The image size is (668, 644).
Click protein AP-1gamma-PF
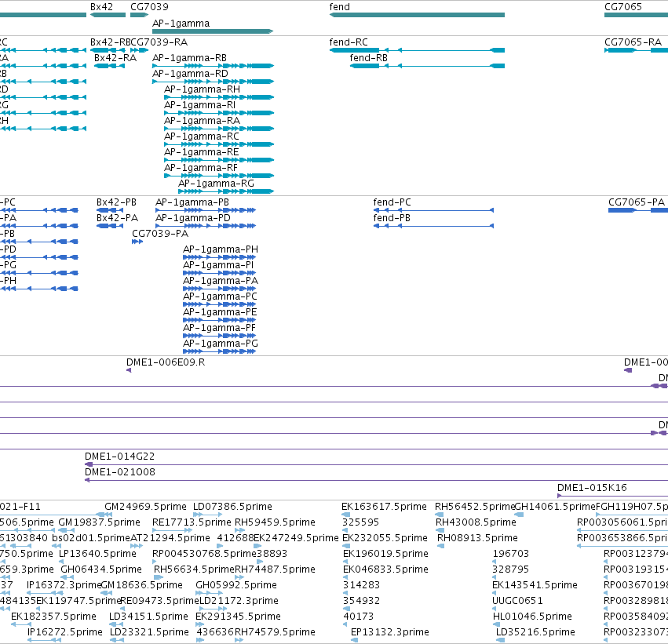(220, 328)
